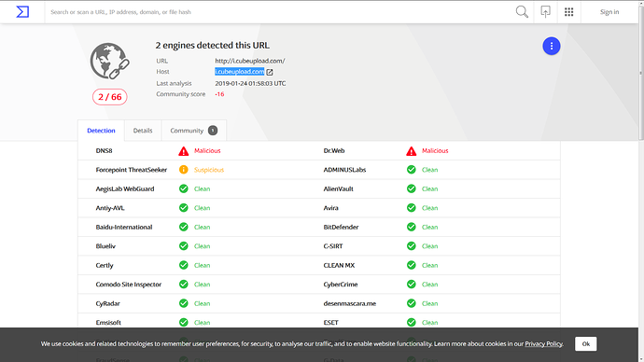Switch to the Community tab
Screen dimensions: 644x362
click(x=194, y=131)
